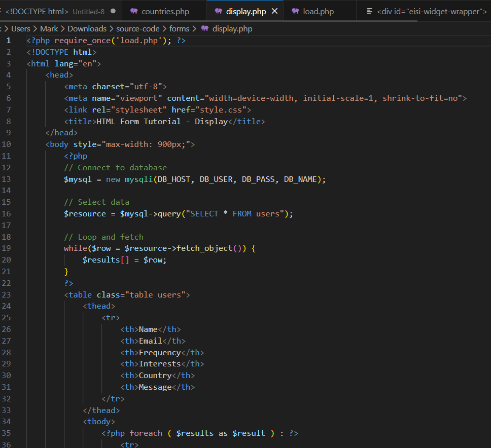Close the display.php tab

click(274, 11)
